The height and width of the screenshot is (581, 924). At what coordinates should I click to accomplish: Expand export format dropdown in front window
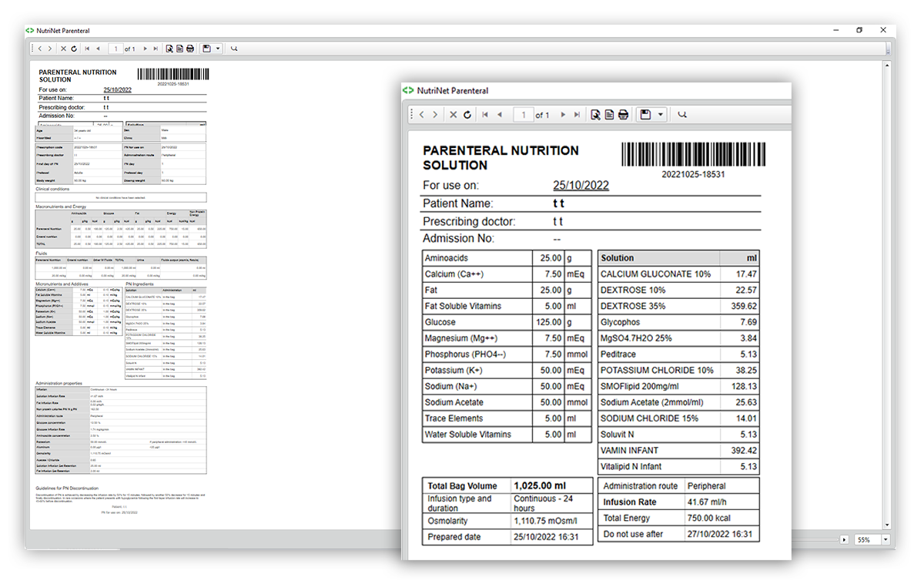(661, 115)
